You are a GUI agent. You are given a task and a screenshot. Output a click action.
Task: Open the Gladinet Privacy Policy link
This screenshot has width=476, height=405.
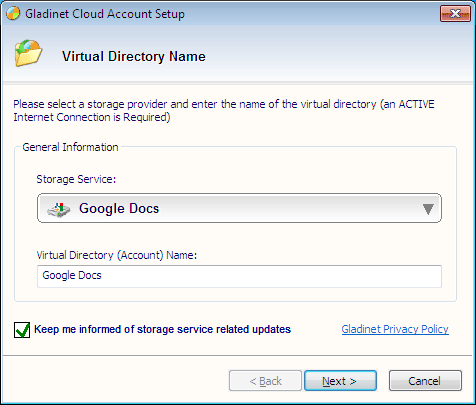395,329
